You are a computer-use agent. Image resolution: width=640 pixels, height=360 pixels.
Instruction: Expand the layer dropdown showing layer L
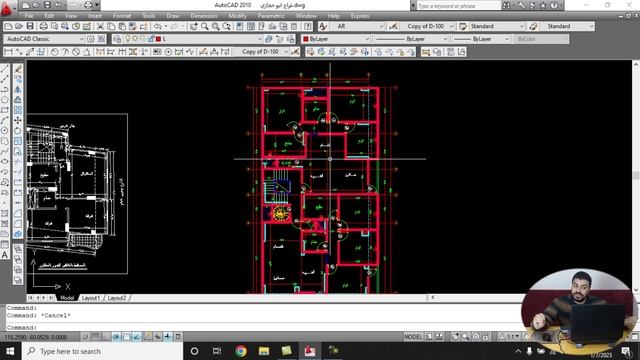pos(260,39)
